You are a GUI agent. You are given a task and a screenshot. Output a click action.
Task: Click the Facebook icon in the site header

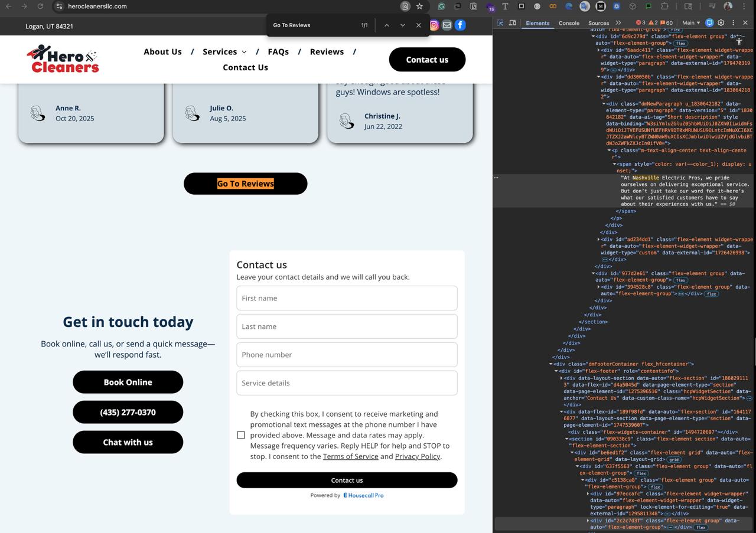click(x=460, y=25)
